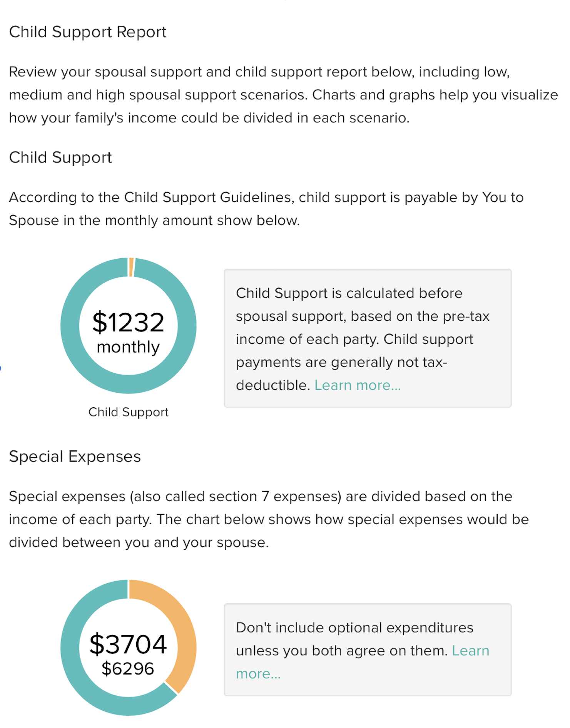This screenshot has height=728, width=570.
Task: Click the $1232 amount in chart center
Action: tap(128, 322)
